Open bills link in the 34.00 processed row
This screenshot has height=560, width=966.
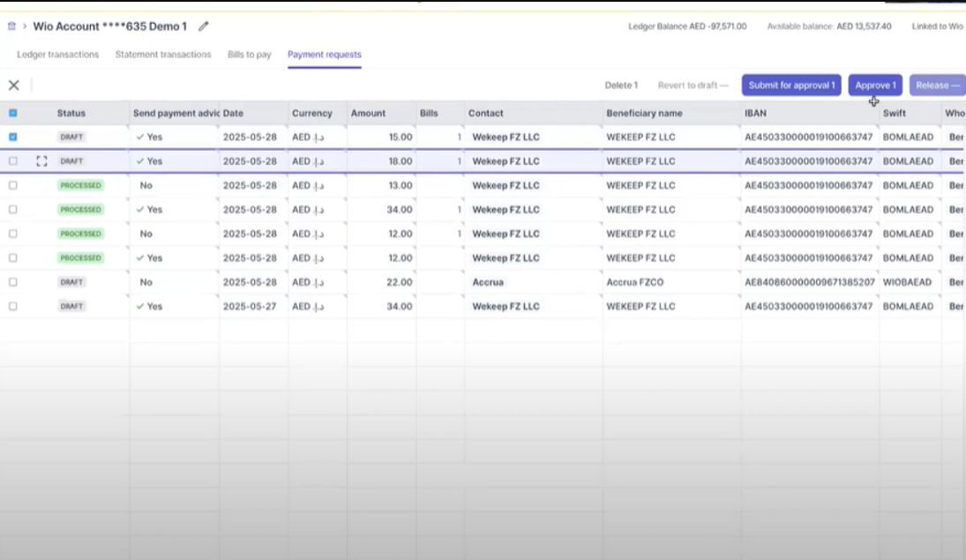coord(459,210)
